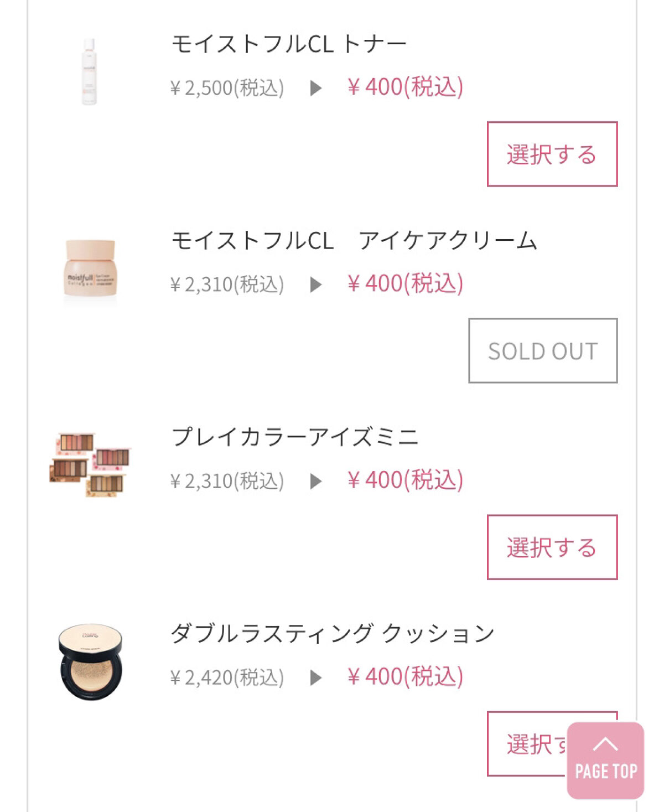Click the ¥400 sale price for プレイカラーアイズミニ
The width and height of the screenshot is (664, 812).
[405, 480]
